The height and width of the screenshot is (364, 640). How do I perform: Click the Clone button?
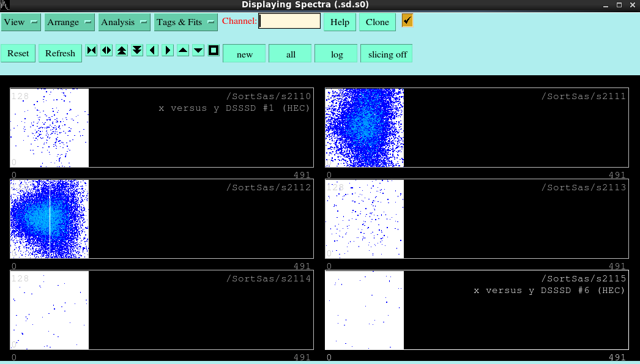pyautogui.click(x=377, y=22)
